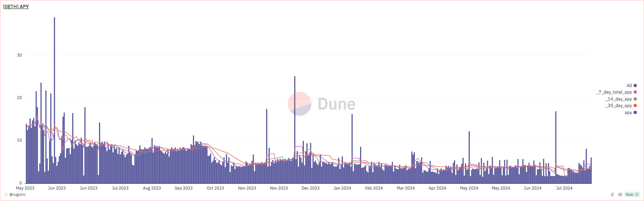Screen dimensions: 644x201
Task: Toggle the _14_day_apy legend series
Action: [619, 99]
